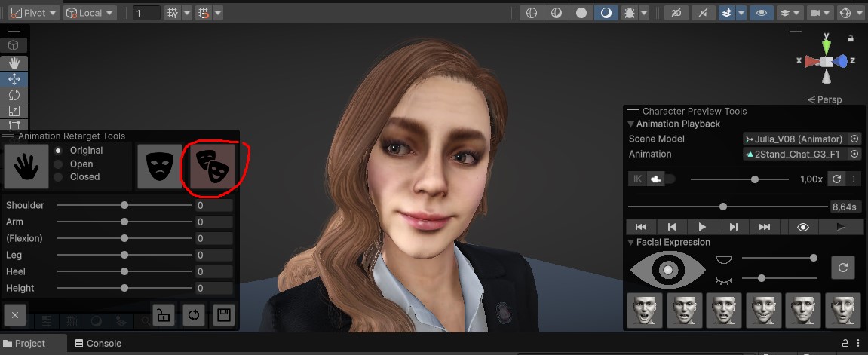Open the Pivot mode dropdown
The height and width of the screenshot is (355, 868).
[35, 13]
